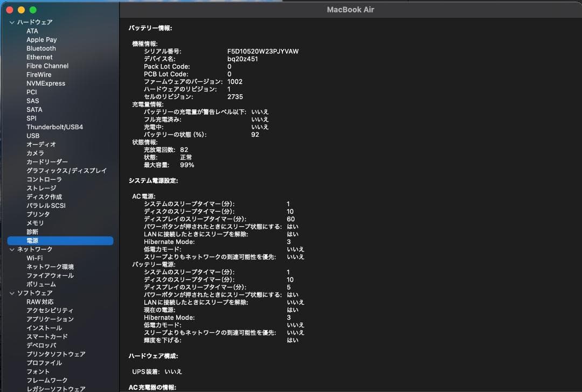The width and height of the screenshot is (582, 392).
Task: Click device name value bq20z451
Action: pyautogui.click(x=242, y=59)
